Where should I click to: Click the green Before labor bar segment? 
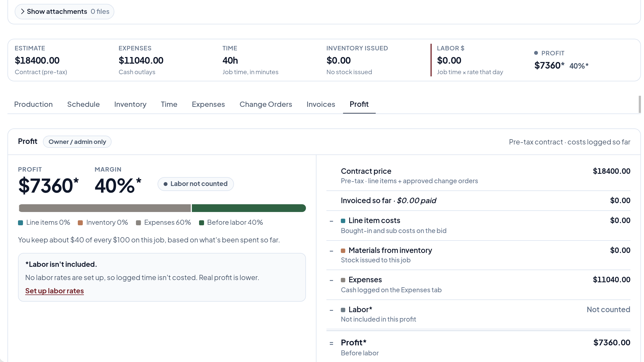(x=249, y=208)
